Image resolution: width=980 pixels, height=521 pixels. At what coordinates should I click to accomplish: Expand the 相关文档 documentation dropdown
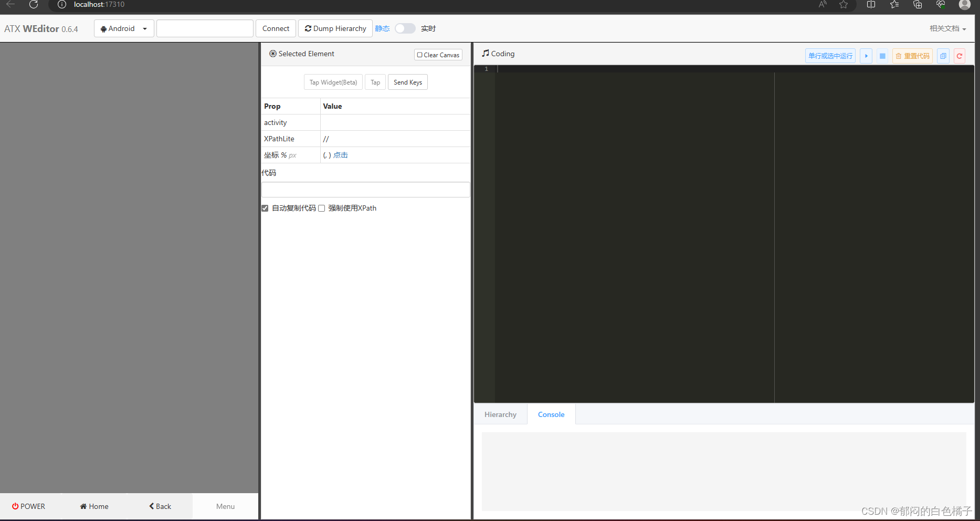click(947, 28)
